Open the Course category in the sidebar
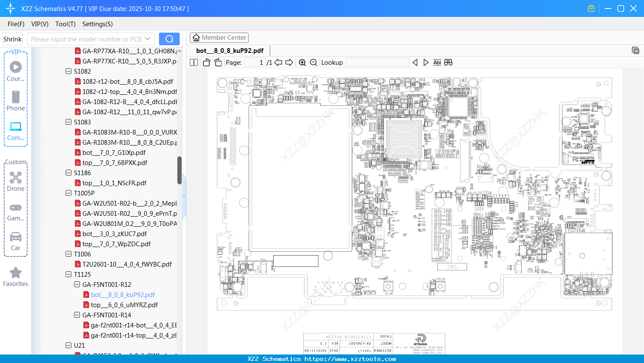644x363 pixels. click(16, 71)
